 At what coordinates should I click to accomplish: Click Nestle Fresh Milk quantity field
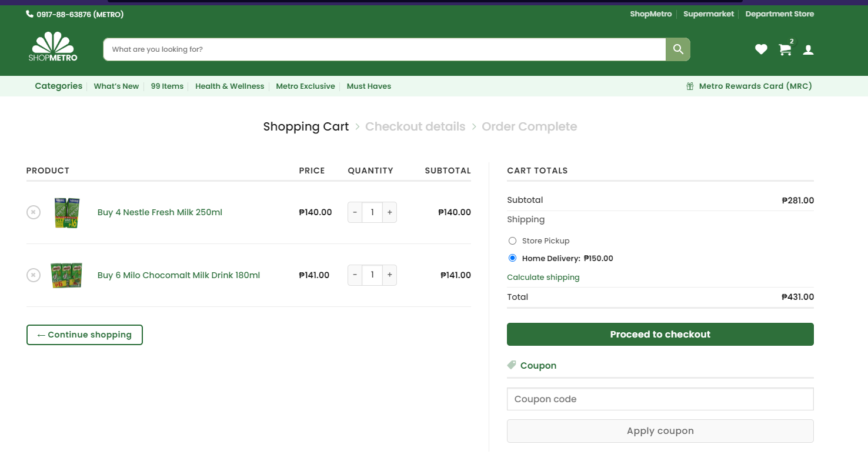(372, 212)
